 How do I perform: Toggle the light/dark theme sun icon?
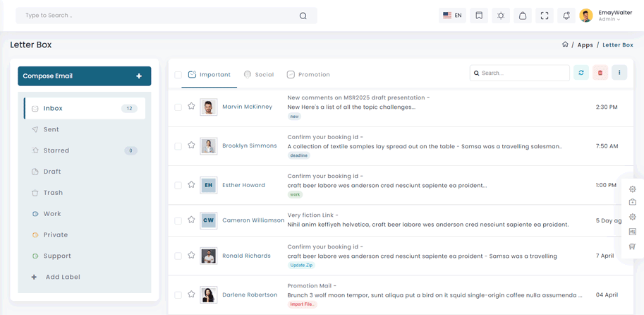click(501, 16)
